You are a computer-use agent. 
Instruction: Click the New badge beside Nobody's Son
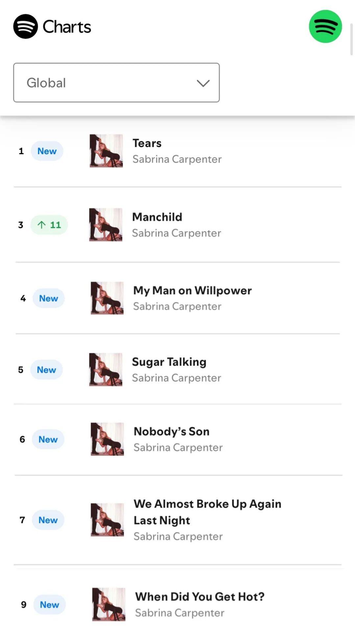48,439
